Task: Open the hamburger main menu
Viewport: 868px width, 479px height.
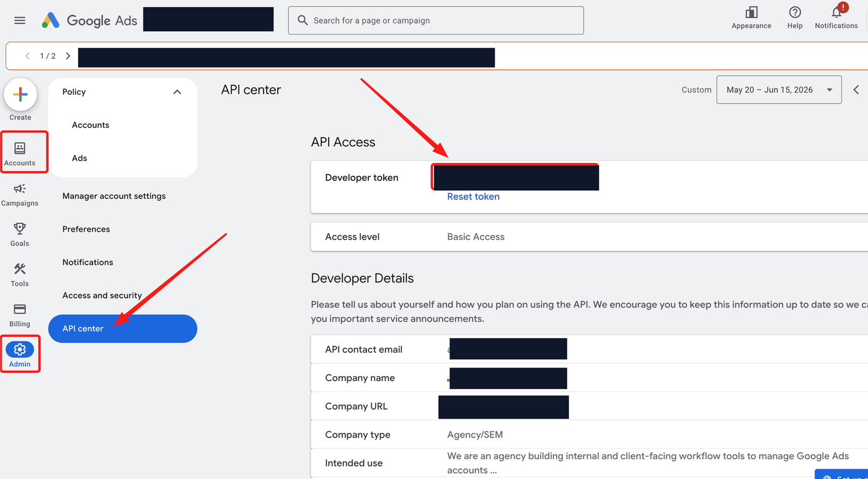Action: 20,20
